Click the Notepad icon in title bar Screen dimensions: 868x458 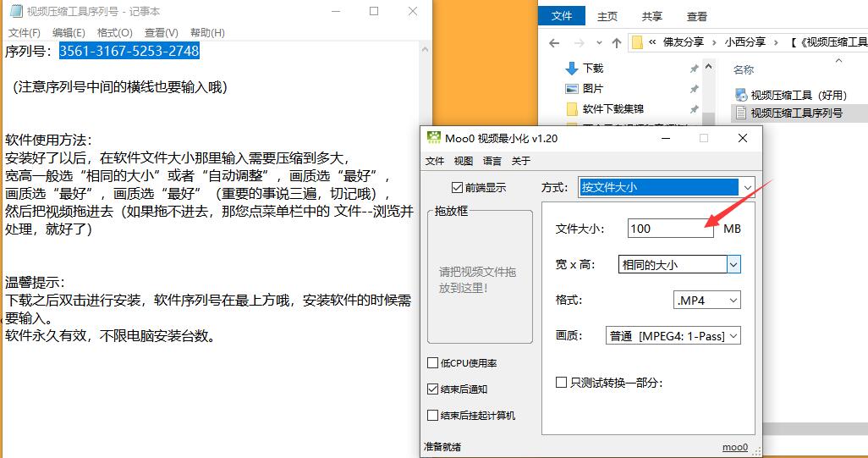point(15,11)
